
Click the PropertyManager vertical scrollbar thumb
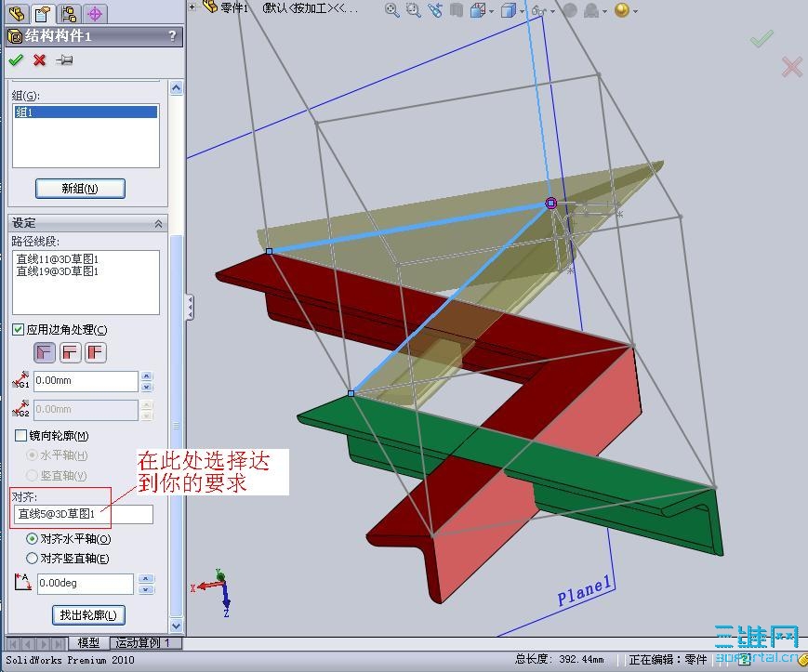point(177,426)
